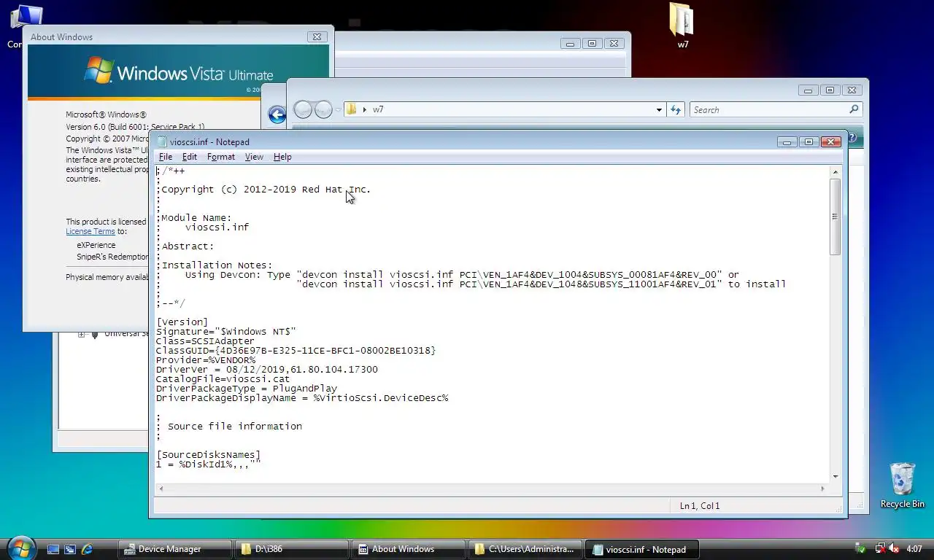Screen dimensions: 934x560
Task: Switch to D:\i386 taskbar button
Action: 291,549
